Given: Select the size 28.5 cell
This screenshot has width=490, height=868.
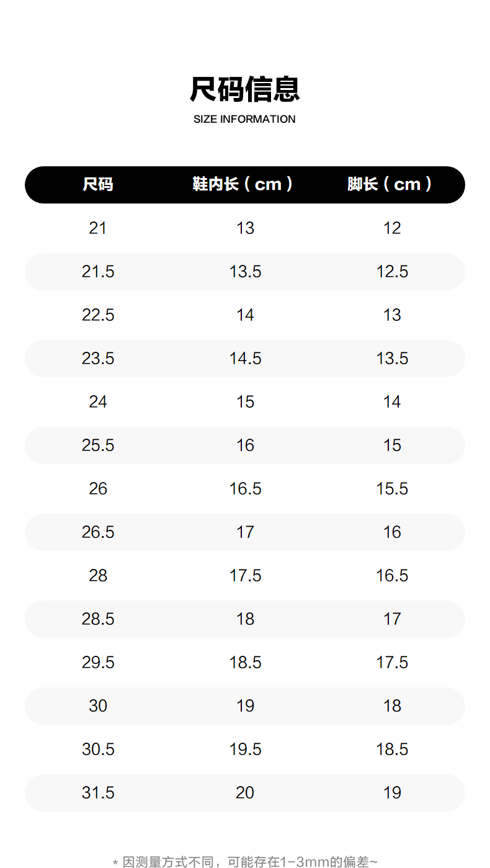Looking at the screenshot, I should [x=98, y=619].
